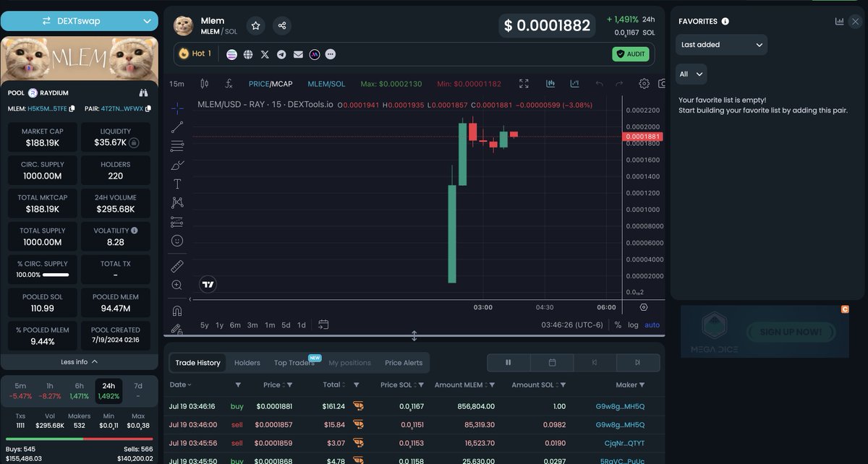Copy the PAIR address
The height and width of the screenshot is (464, 868).
(148, 108)
